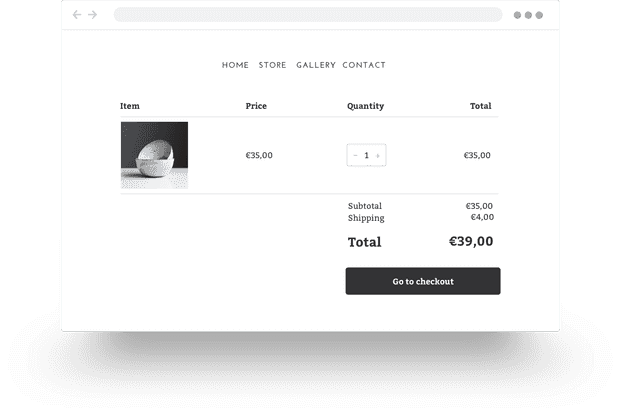
Task: Click the €35,00 item price
Action: [x=259, y=156]
